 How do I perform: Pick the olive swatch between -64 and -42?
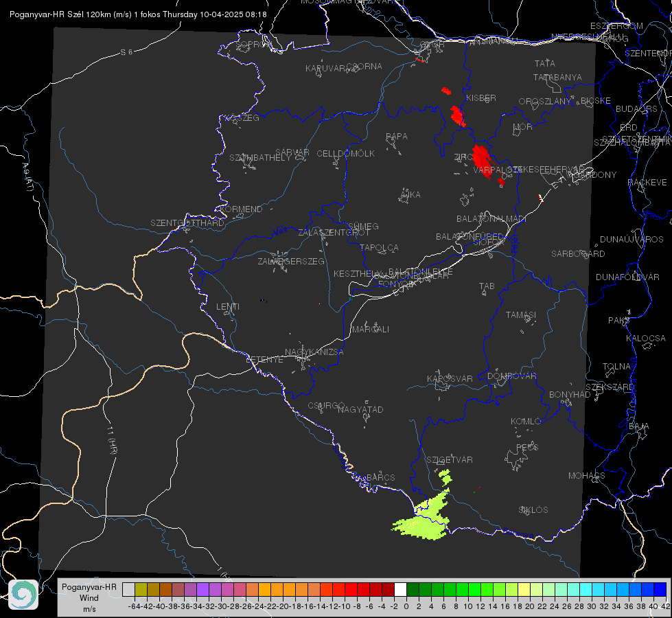click(141, 589)
